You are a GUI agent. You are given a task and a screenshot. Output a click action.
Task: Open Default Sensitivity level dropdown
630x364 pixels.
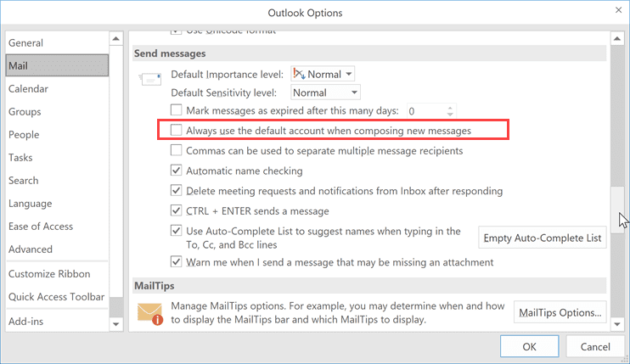[325, 92]
